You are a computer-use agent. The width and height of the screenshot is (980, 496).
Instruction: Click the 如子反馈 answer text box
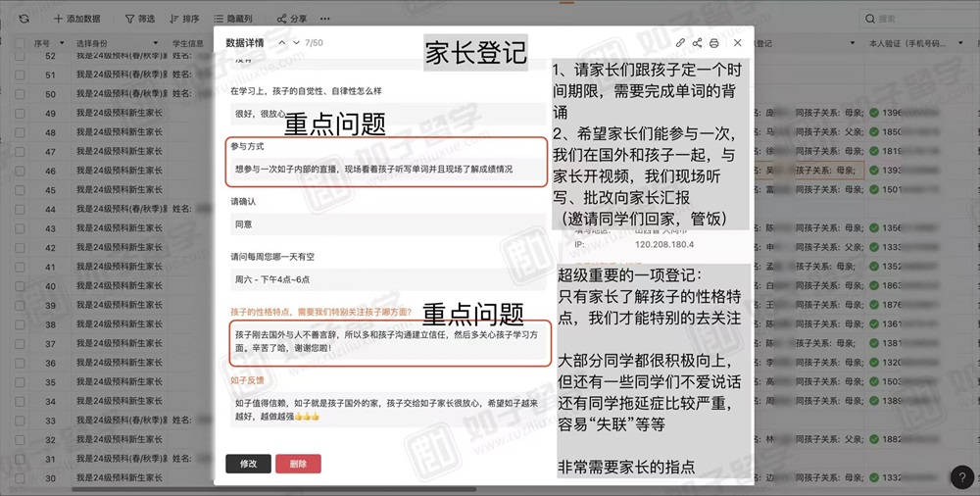(388, 410)
